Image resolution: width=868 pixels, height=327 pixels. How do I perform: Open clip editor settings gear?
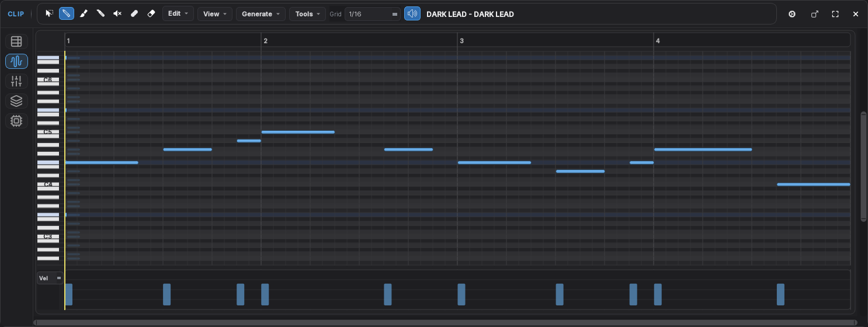[x=792, y=14]
